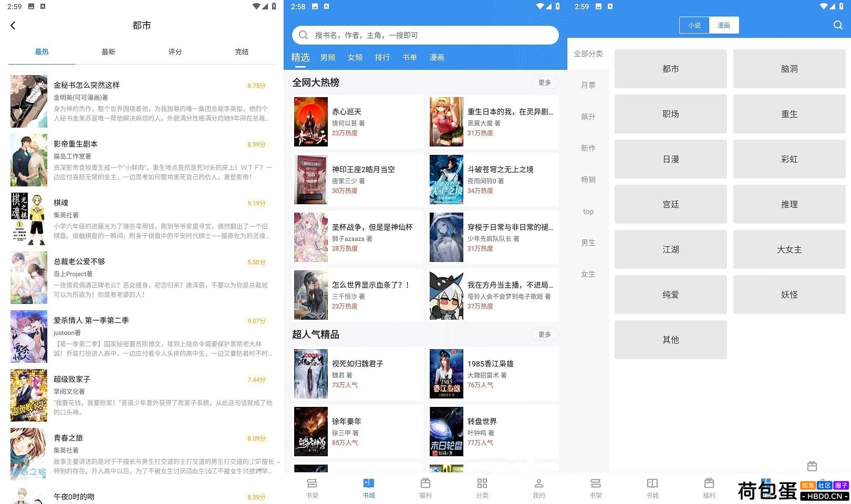Select top in sidebar

(x=588, y=211)
